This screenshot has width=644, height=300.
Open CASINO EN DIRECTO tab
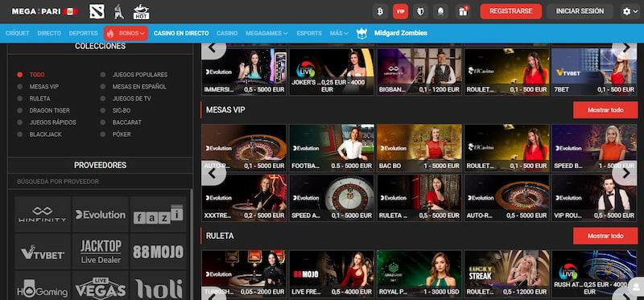point(181,33)
